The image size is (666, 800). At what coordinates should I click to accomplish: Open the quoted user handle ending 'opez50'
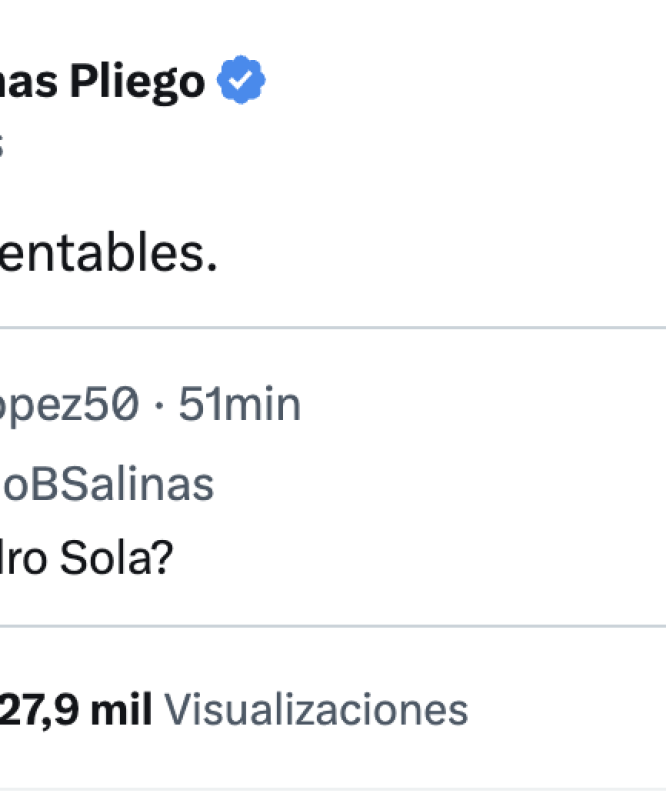coord(69,406)
